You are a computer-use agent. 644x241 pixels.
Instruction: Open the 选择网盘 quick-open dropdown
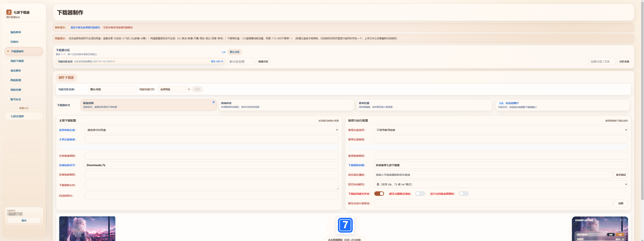[174, 89]
